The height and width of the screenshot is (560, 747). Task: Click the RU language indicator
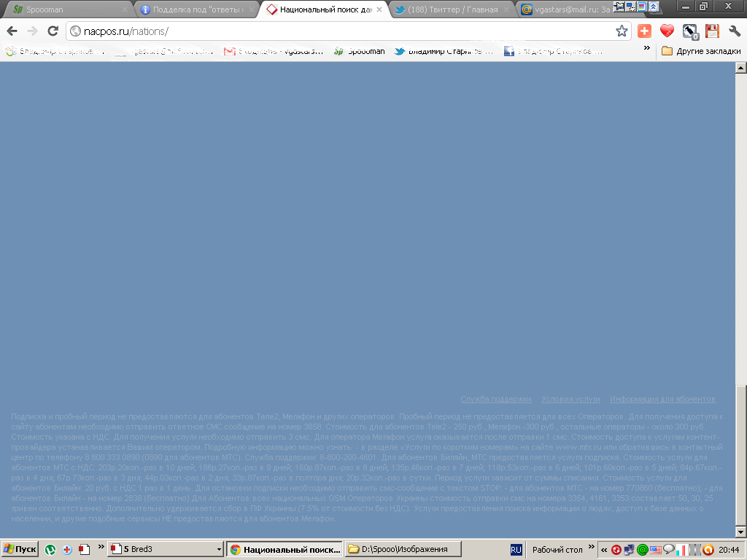point(516,550)
